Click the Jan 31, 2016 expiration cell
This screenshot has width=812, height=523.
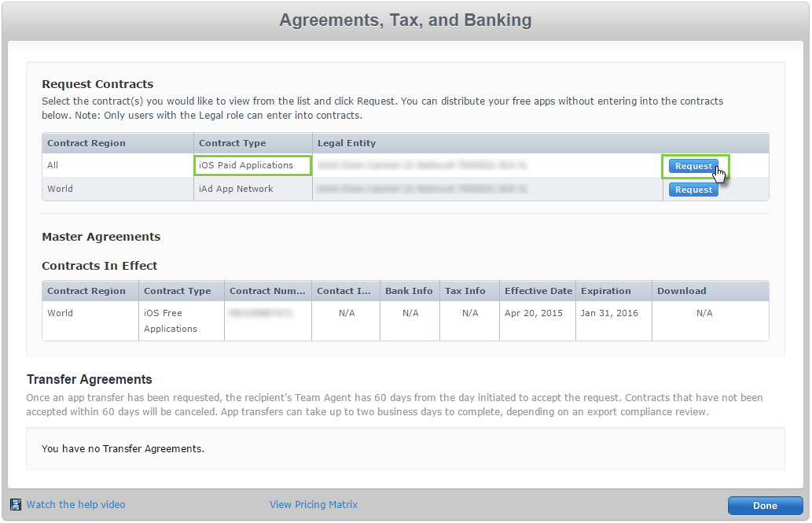609,313
